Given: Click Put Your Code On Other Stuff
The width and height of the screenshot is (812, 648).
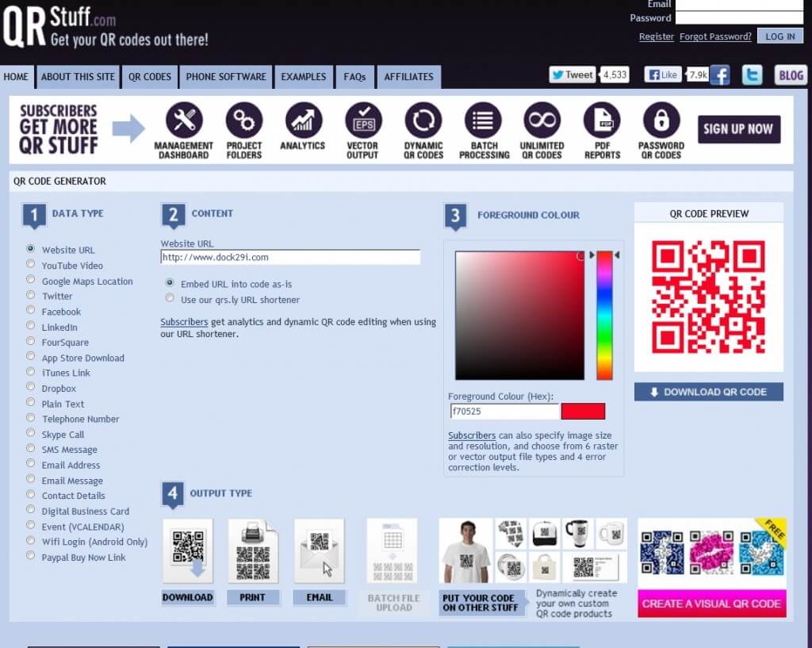Looking at the screenshot, I should point(481,603).
